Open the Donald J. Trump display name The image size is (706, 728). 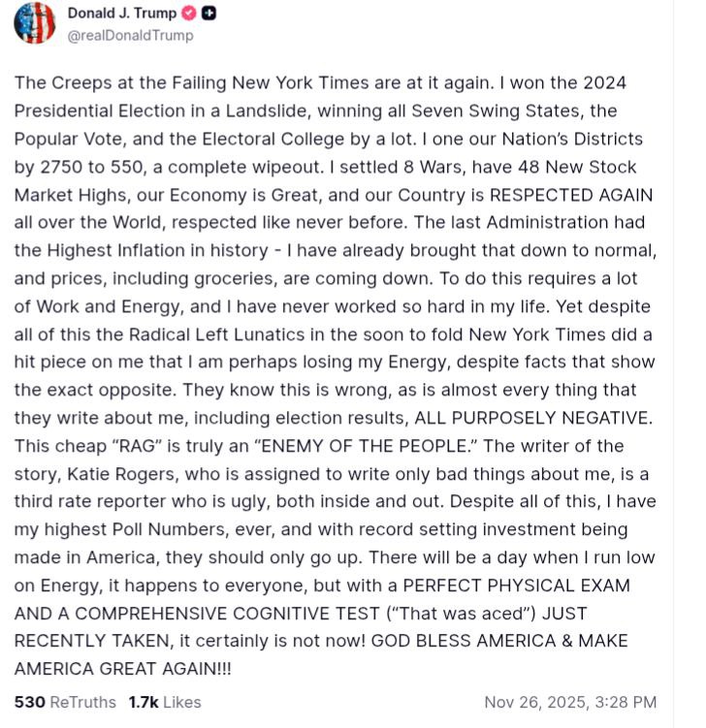tap(123, 14)
